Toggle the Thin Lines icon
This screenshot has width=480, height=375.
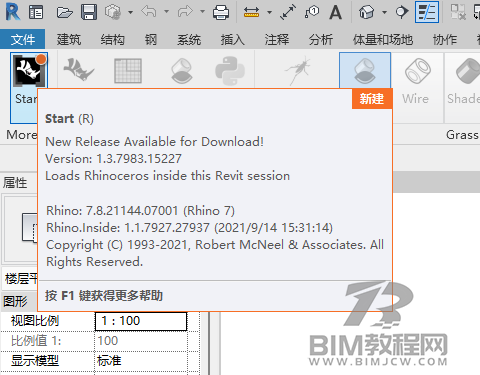click(427, 12)
